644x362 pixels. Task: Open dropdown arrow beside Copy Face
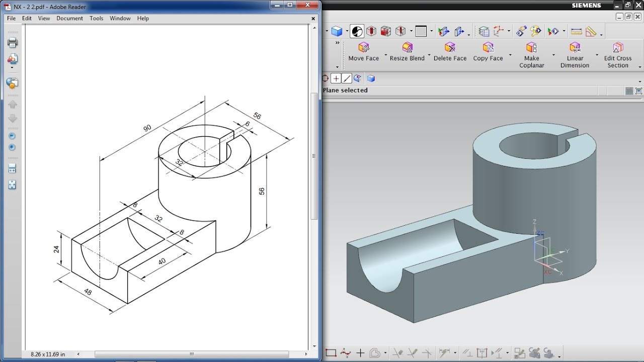coord(510,55)
